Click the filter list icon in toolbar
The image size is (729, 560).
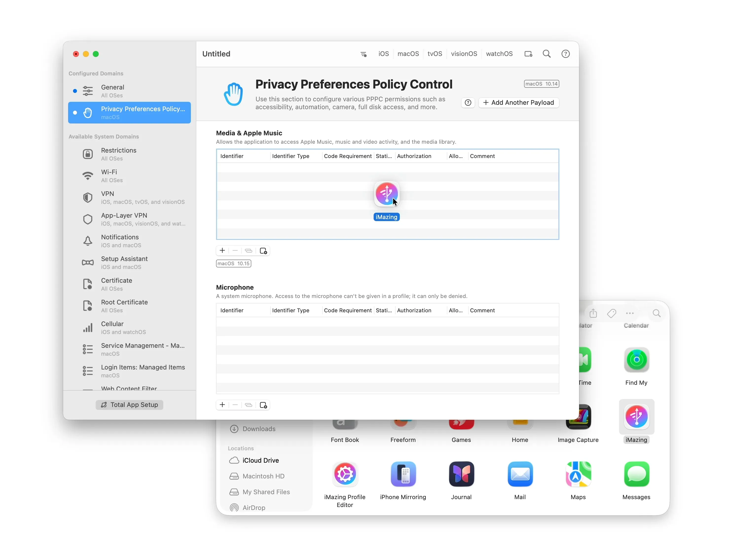pos(363,54)
